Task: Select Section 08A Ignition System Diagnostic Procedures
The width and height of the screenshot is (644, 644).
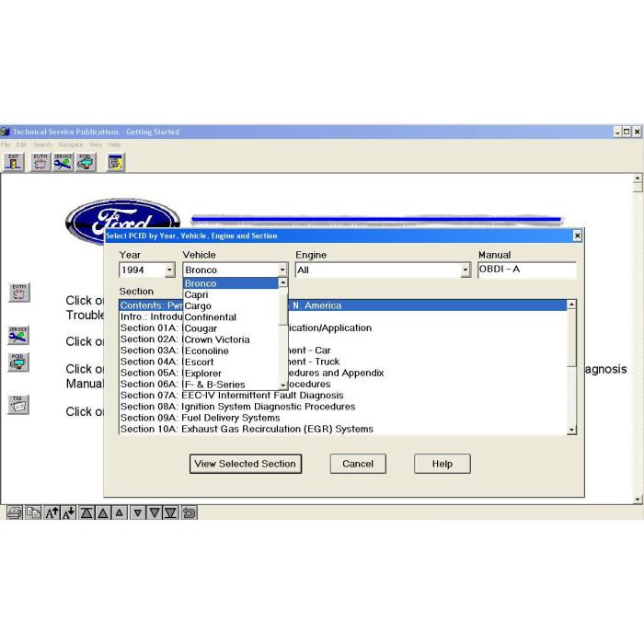Action: tap(343, 407)
